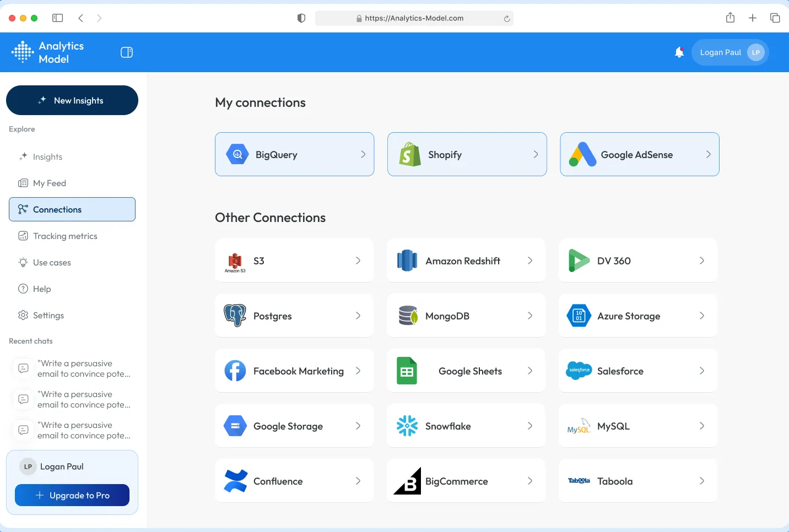Click the Amazon Redshift icon
Image resolution: width=789 pixels, height=532 pixels.
click(x=407, y=260)
